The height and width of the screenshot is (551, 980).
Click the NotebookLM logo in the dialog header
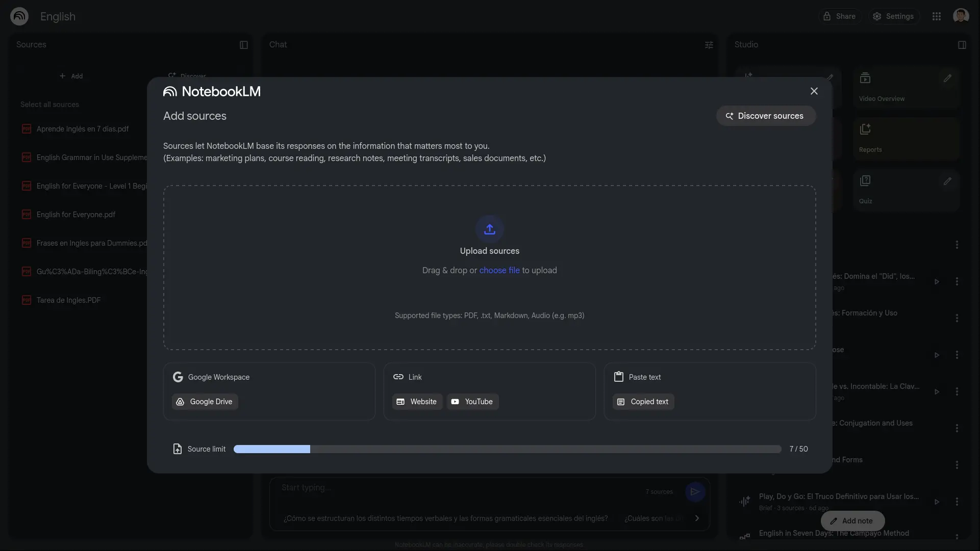tap(171, 92)
